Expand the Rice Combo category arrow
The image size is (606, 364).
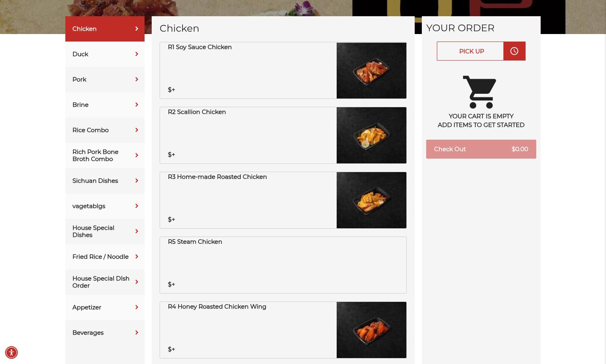(x=137, y=130)
